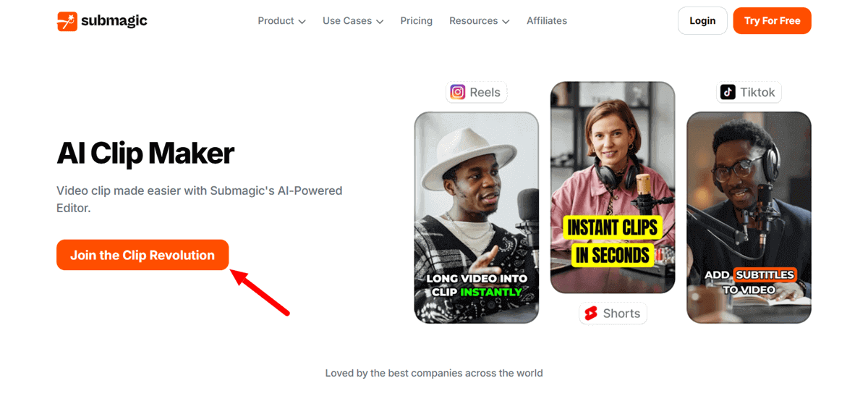Click the YouTube Shorts logo icon
Image resolution: width=868 pixels, height=407 pixels.
tap(591, 314)
